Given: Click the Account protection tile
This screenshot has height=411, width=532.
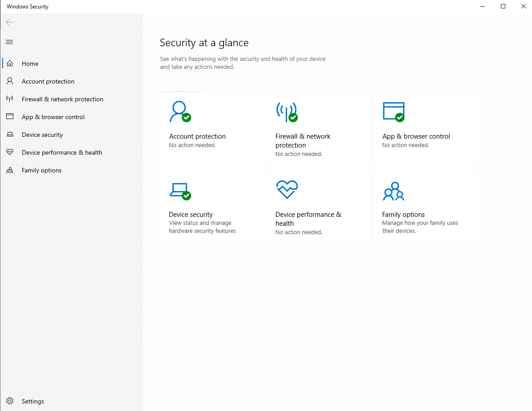Looking at the screenshot, I should 212,129.
